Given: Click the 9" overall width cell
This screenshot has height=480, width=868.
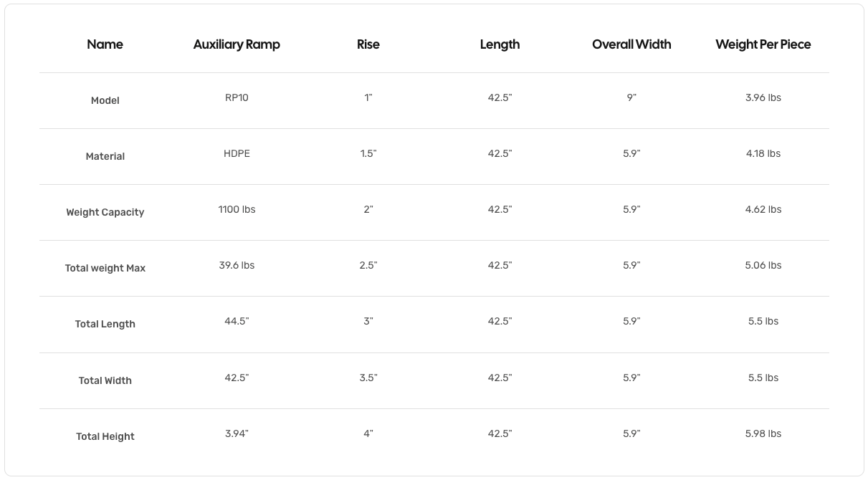Looking at the screenshot, I should 631,97.
